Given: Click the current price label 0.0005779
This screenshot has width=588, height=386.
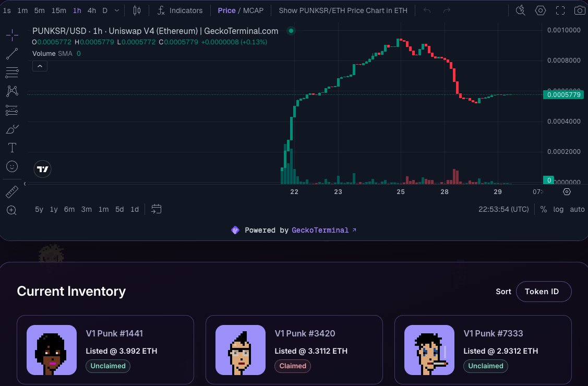Looking at the screenshot, I should point(563,94).
